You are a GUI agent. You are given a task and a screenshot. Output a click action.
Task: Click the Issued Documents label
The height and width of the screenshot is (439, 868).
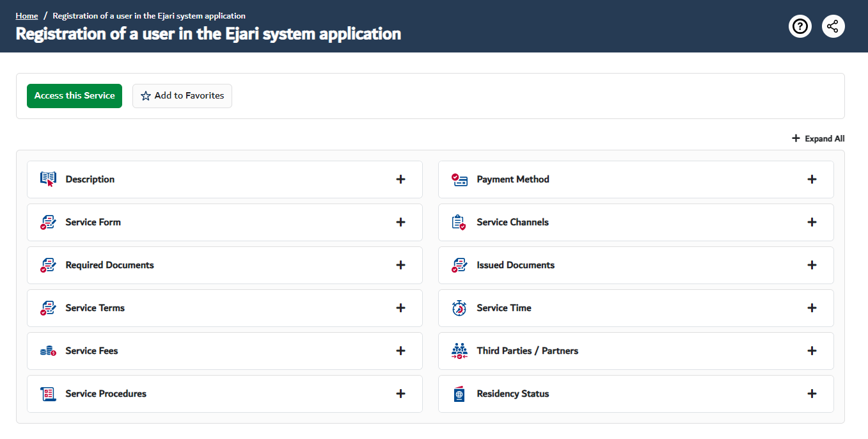(516, 265)
